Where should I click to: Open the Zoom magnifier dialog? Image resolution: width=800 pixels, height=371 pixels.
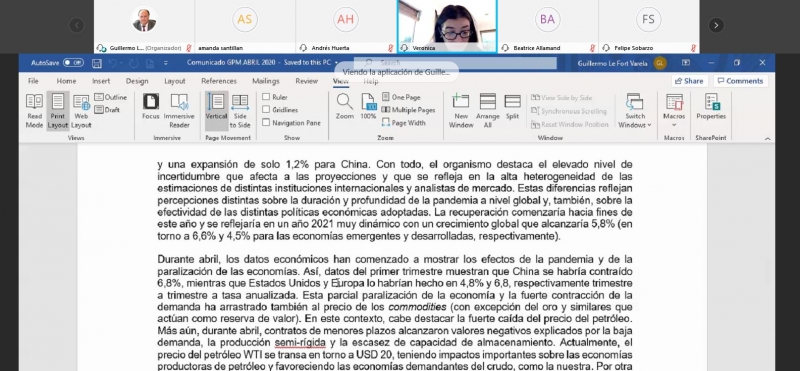344,106
